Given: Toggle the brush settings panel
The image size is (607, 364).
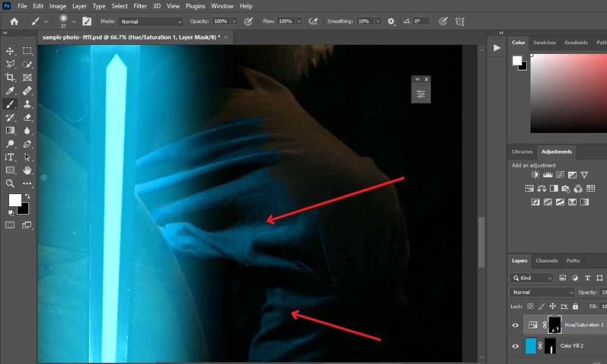Looking at the screenshot, I should 87,22.
